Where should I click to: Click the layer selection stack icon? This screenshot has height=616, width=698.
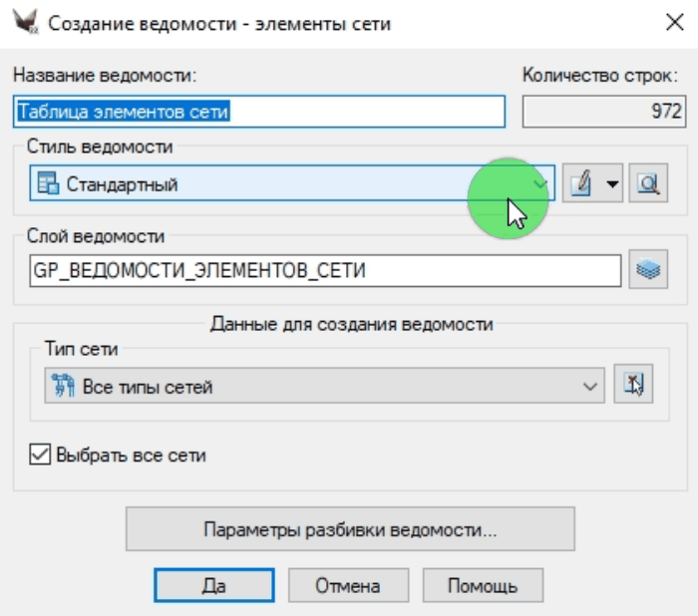(x=647, y=270)
